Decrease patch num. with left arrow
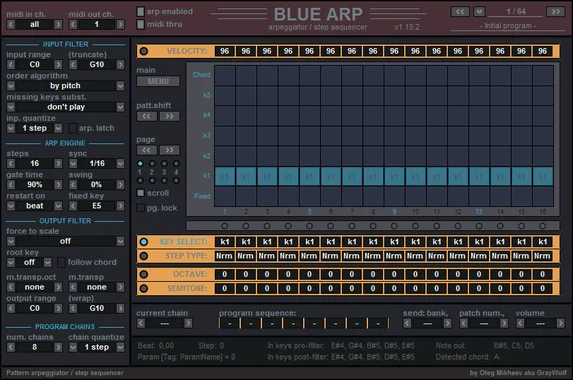The image size is (573, 380). (464, 323)
